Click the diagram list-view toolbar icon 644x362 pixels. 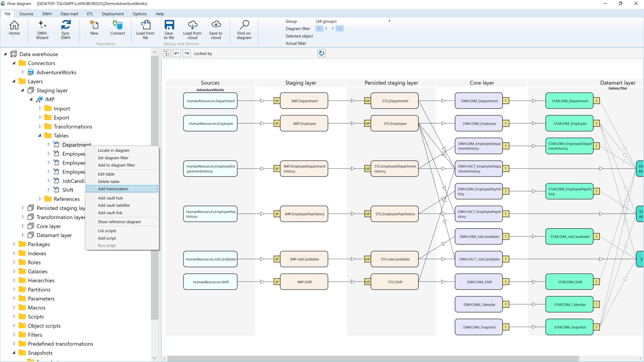coord(167,53)
